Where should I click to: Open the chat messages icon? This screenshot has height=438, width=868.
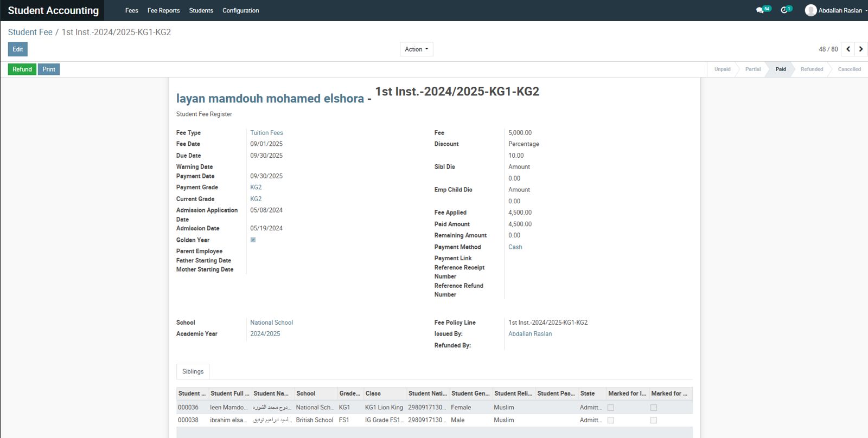pos(760,10)
